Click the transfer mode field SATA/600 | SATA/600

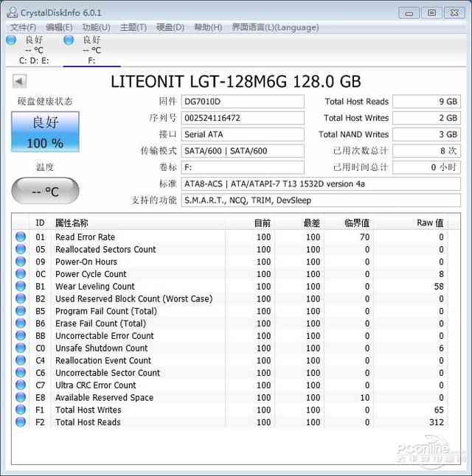[243, 150]
